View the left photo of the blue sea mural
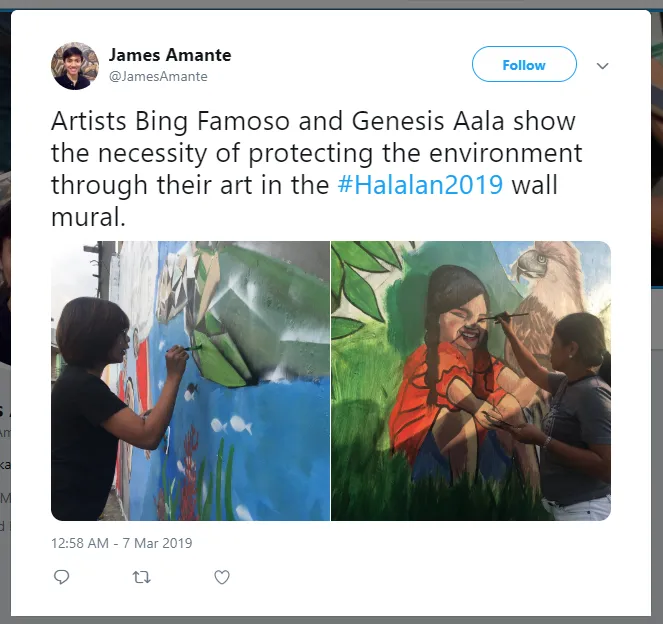This screenshot has height=624, width=663. (x=190, y=380)
